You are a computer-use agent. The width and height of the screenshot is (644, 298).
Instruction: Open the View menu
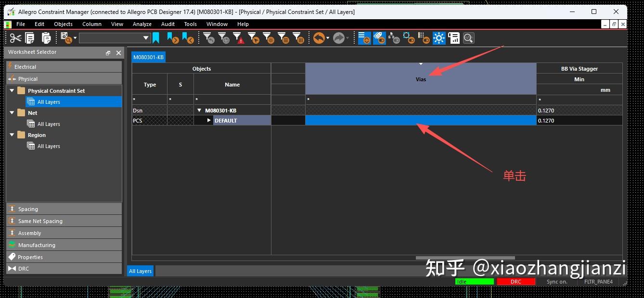point(117,24)
